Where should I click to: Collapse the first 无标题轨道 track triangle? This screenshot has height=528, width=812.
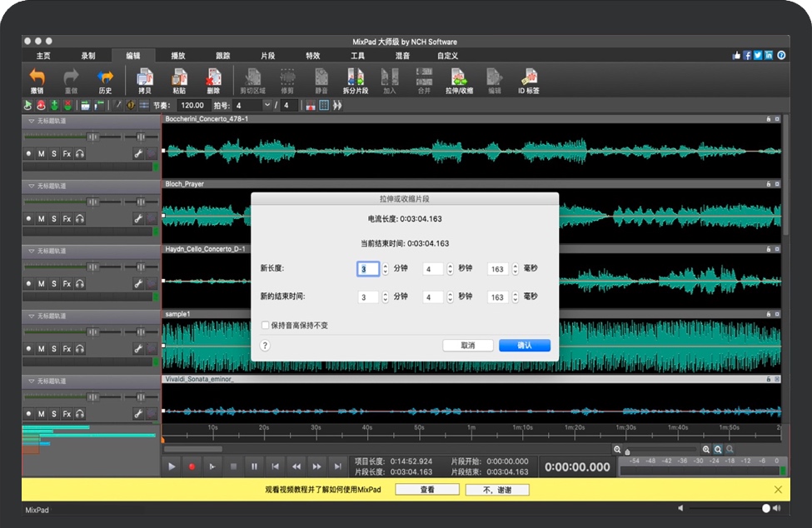tap(32, 121)
